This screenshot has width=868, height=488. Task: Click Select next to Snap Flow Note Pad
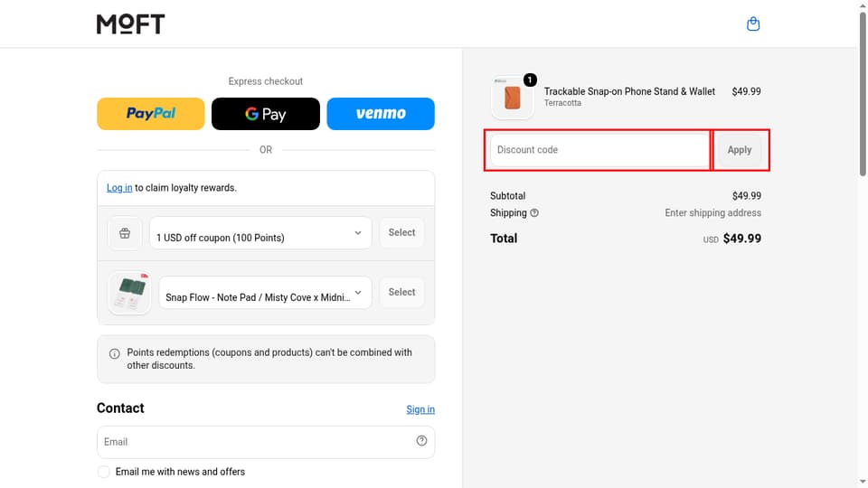(401, 292)
